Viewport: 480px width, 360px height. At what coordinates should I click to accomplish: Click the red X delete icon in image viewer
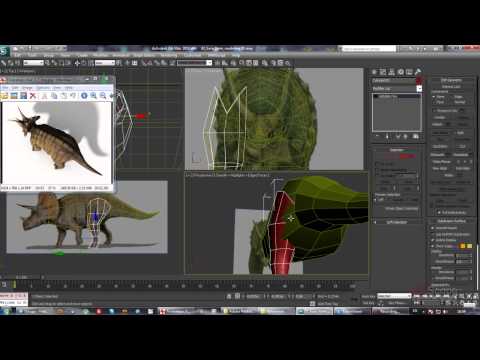point(33,96)
